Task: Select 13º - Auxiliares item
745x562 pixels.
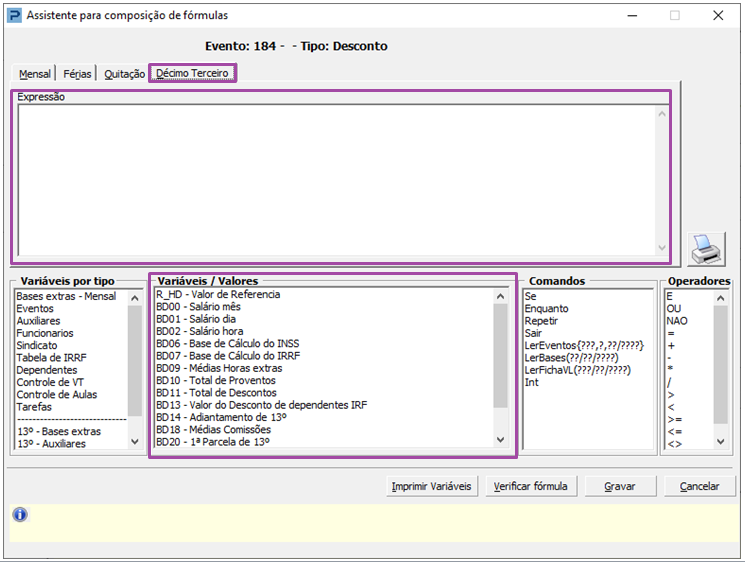Action: (52, 444)
